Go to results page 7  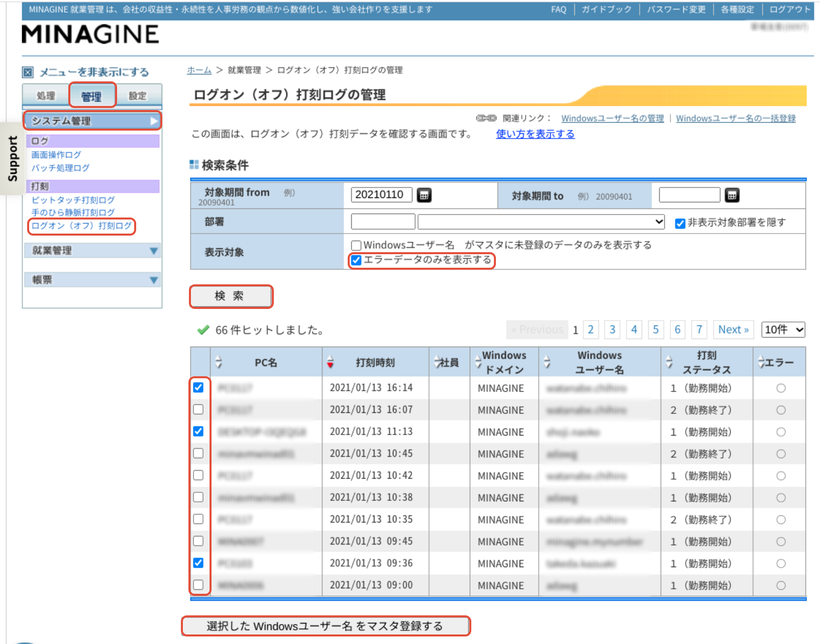tap(699, 330)
